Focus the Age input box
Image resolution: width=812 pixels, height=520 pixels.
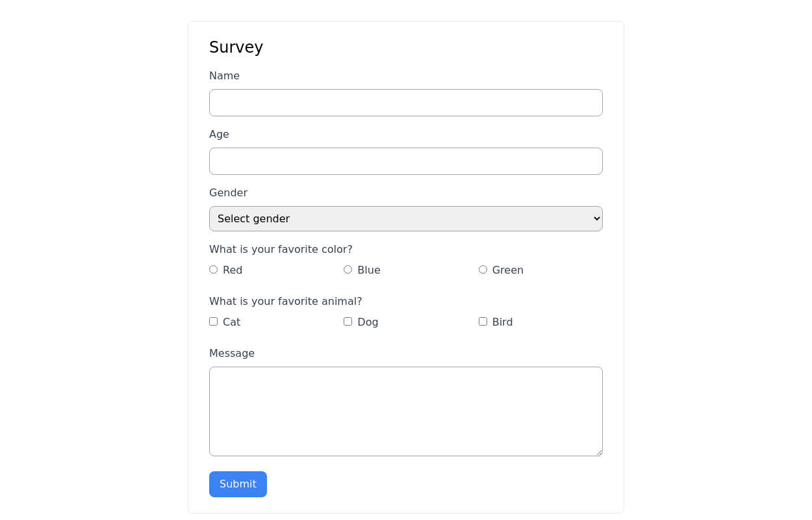405,161
